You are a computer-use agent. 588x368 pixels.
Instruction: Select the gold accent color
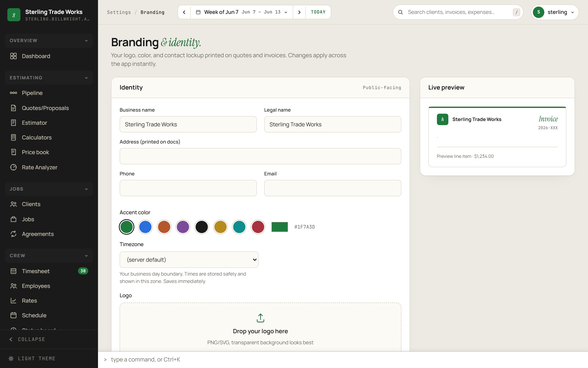click(x=220, y=227)
